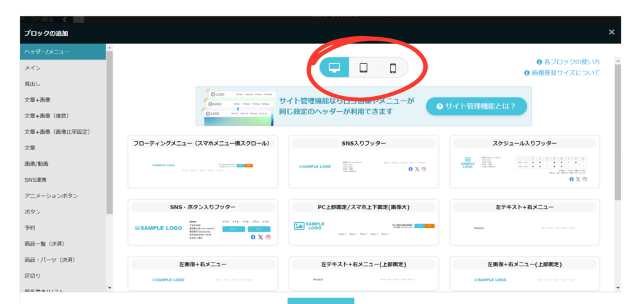Click sidebar scroll down arrow

point(109,288)
